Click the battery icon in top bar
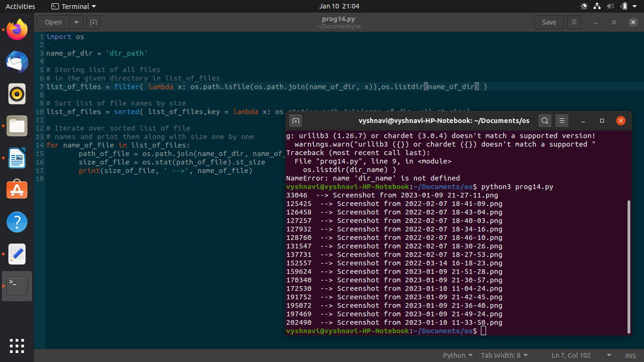The width and height of the screenshot is (644, 362). pyautogui.click(x=624, y=6)
